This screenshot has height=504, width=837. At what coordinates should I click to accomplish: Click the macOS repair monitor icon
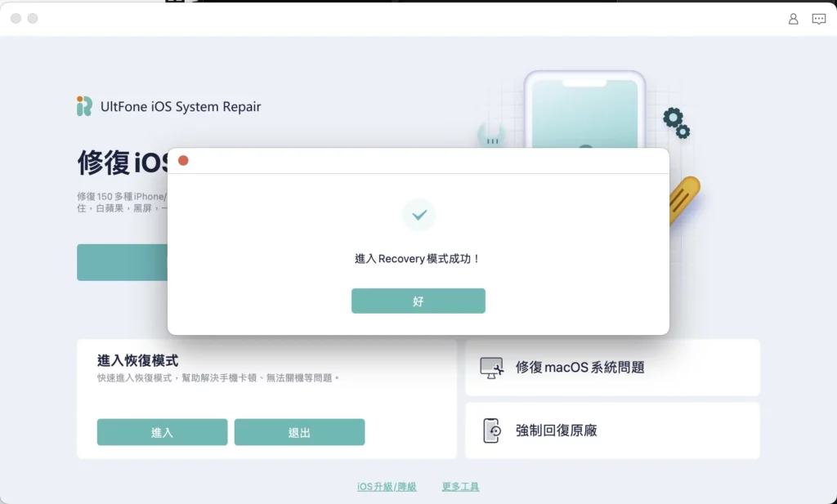(x=491, y=368)
